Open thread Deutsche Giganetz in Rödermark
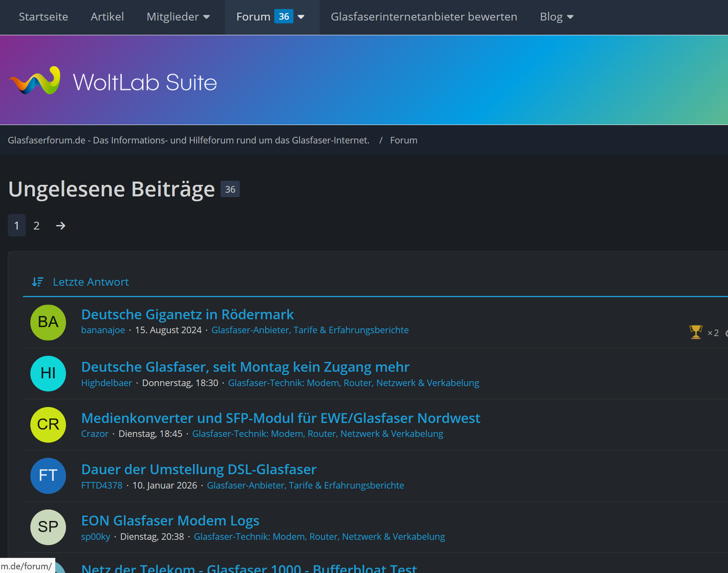 pyautogui.click(x=187, y=314)
